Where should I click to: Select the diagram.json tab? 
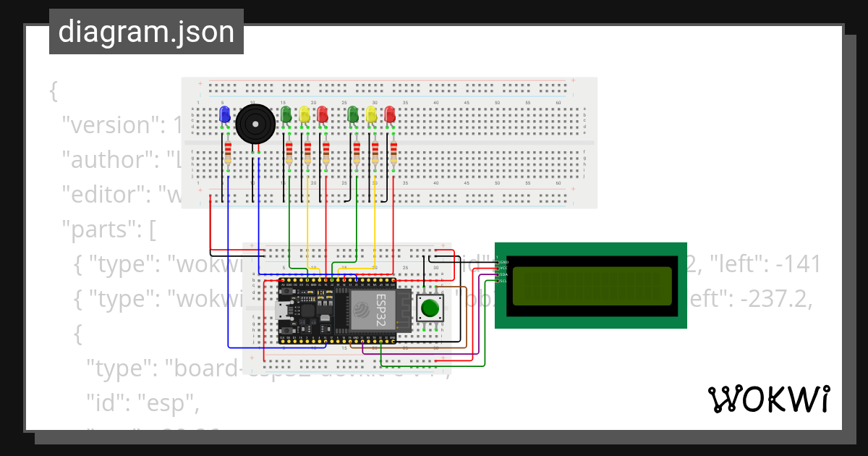pos(146,30)
